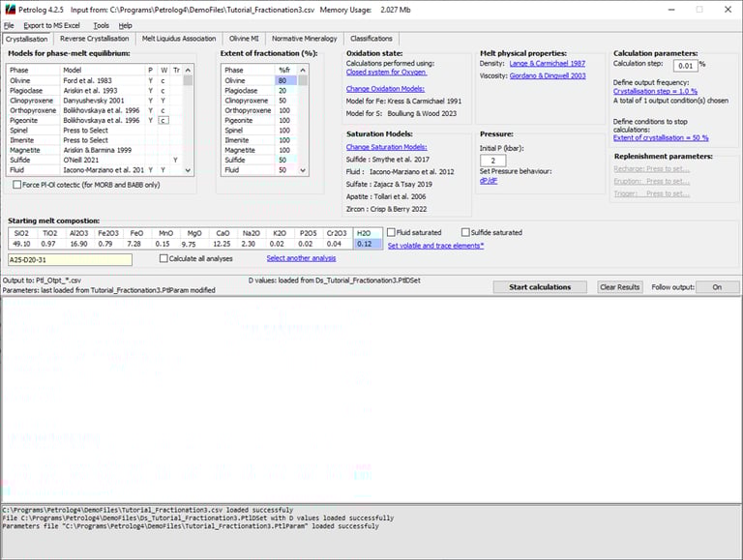Screen dimensions: 743x560
Task: Select Olivine fractionation value 80
Action: pyautogui.click(x=285, y=80)
